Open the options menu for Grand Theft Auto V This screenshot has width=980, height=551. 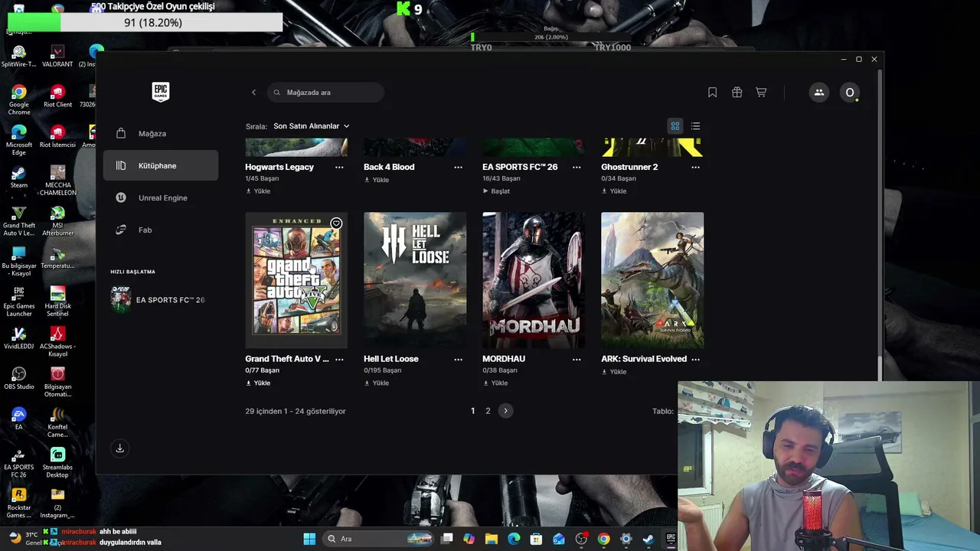point(339,359)
